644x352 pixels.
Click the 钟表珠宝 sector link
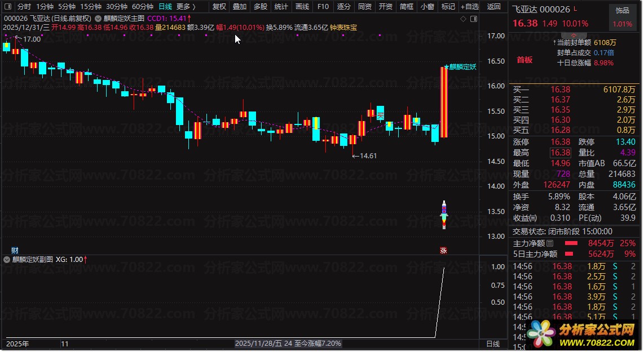click(343, 28)
